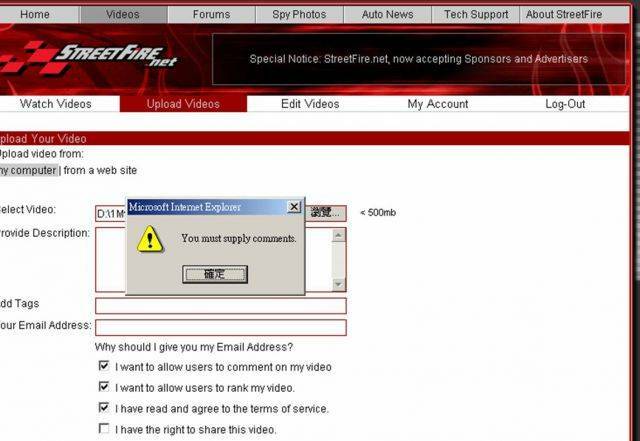Click the Log-Out link
Viewport: 640px width, 441px height.
point(565,104)
